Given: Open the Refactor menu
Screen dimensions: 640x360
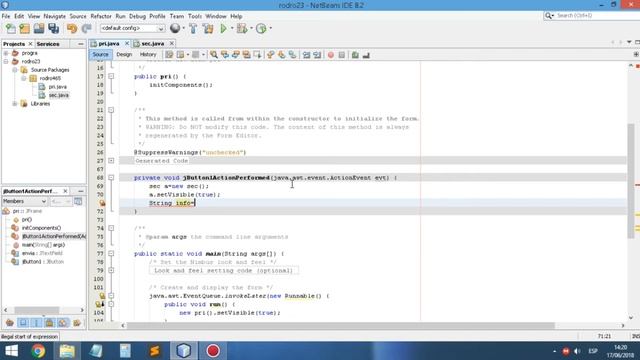Looking at the screenshot, I should (101, 16).
